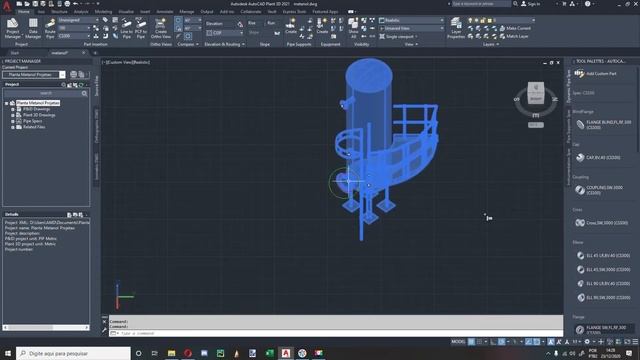Open the Data Manager tool

click(x=33, y=28)
